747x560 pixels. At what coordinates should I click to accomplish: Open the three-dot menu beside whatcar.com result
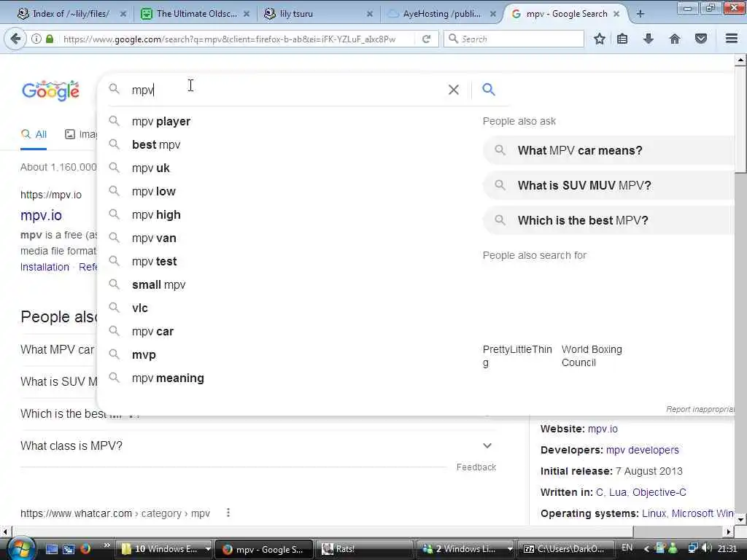(228, 513)
